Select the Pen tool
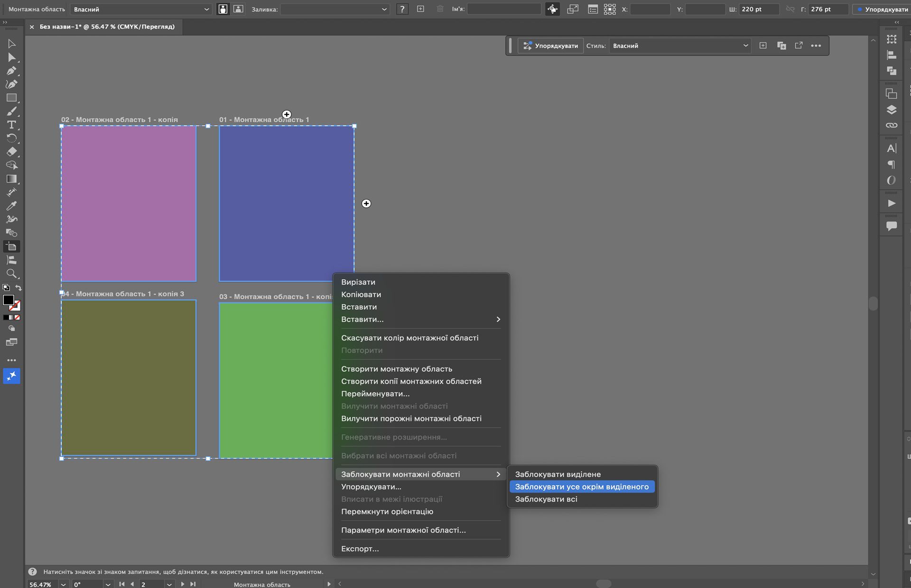 coord(11,71)
